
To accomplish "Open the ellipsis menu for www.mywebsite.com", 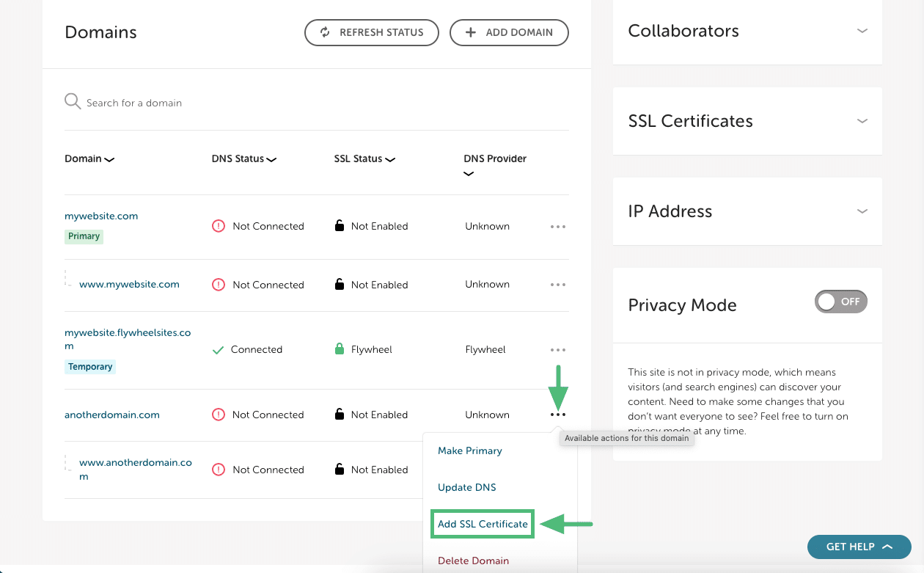I will pos(558,285).
